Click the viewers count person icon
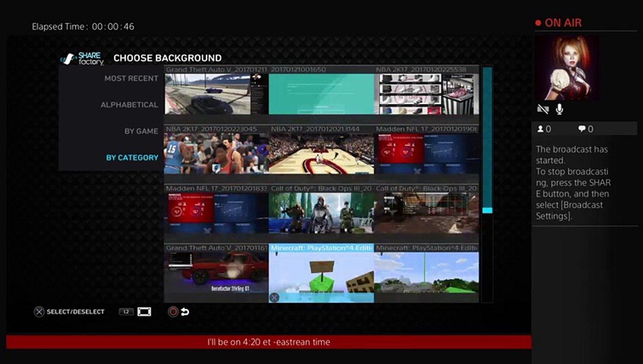 tap(540, 129)
